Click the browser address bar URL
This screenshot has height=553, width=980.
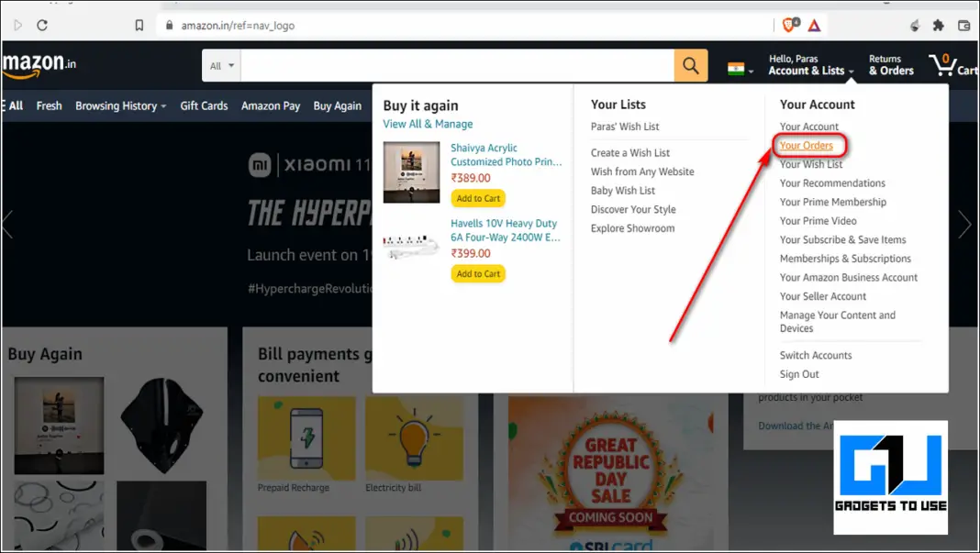coord(238,26)
